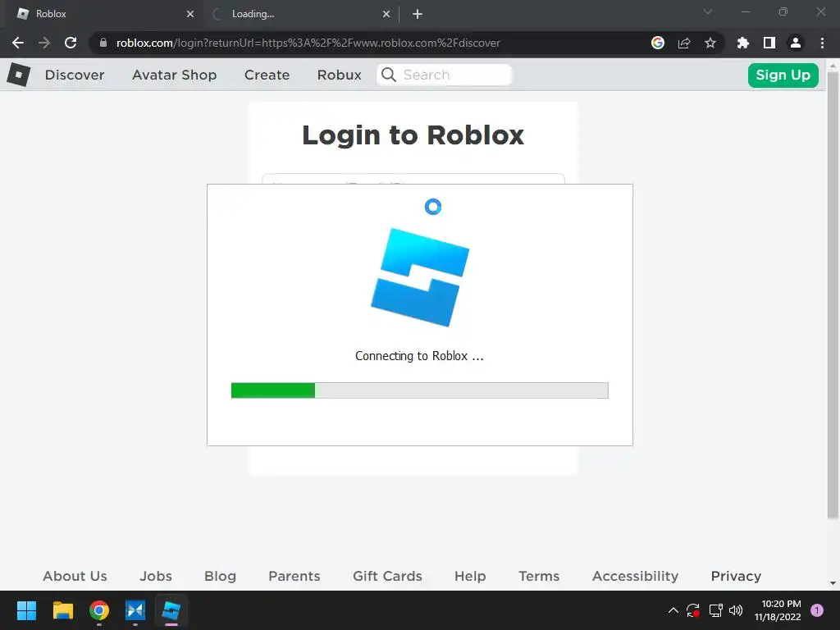The width and height of the screenshot is (840, 630).
Task: Open a new tab with the plus button
Action: point(418,14)
